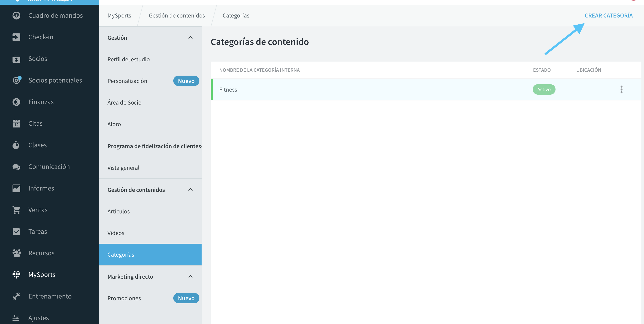Select Área de Socio entry
The image size is (644, 324).
point(125,102)
